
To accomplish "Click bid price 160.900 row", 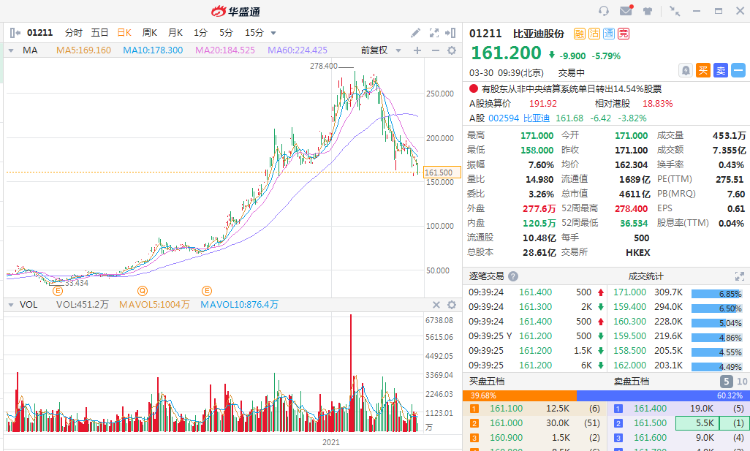I will (535, 438).
